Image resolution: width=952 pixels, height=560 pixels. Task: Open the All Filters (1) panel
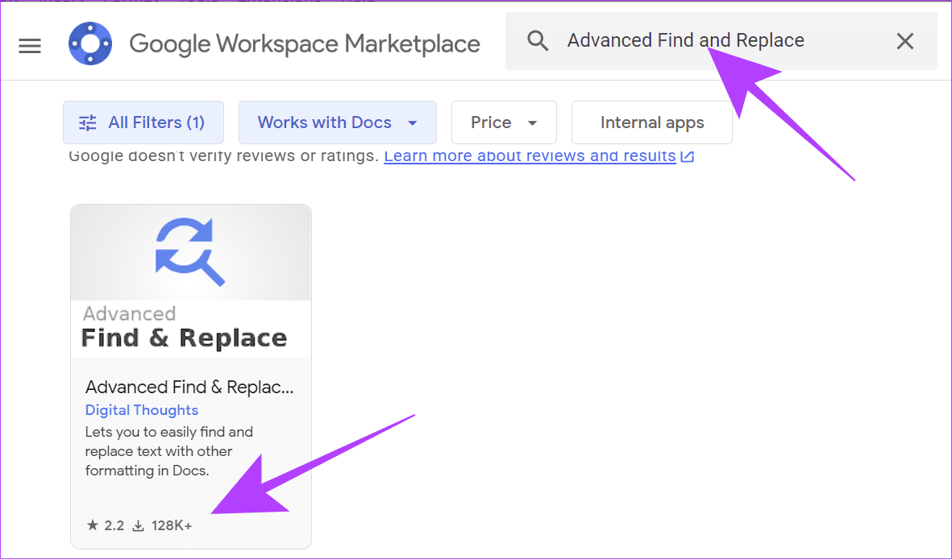(143, 122)
